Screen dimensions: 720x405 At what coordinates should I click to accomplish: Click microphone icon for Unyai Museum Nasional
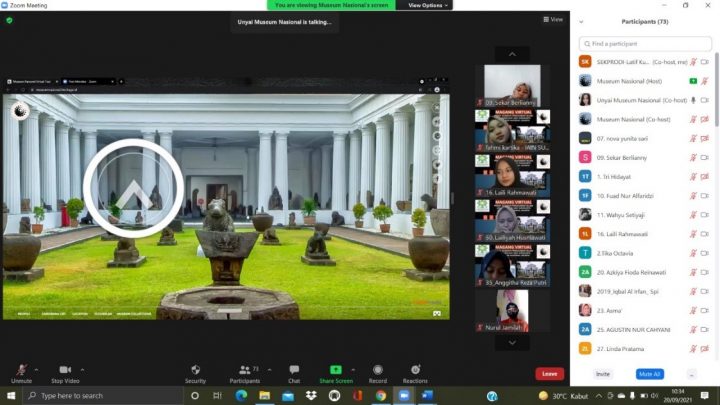pyautogui.click(x=693, y=100)
